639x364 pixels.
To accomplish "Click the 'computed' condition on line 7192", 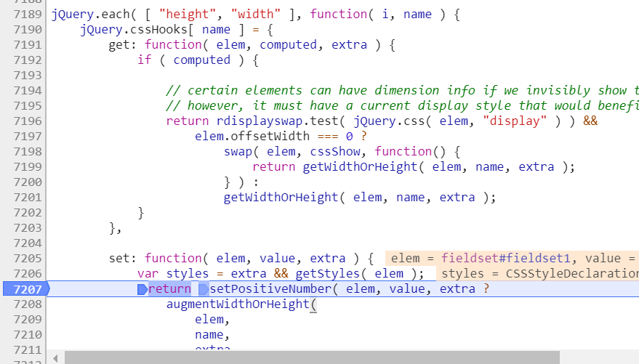I will [201, 60].
